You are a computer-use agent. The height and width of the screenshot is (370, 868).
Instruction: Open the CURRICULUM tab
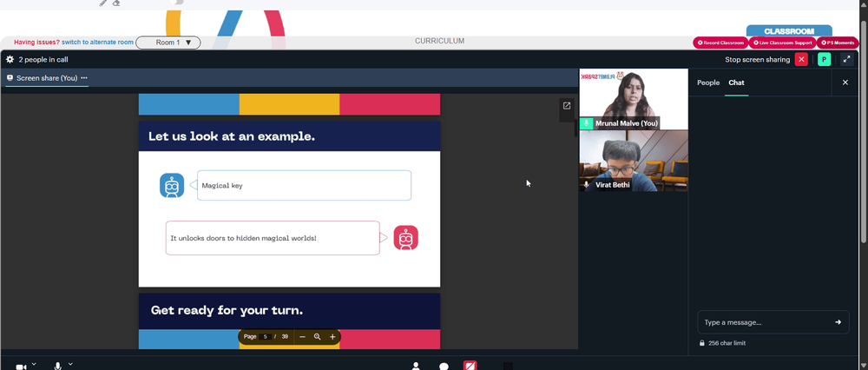click(x=439, y=41)
